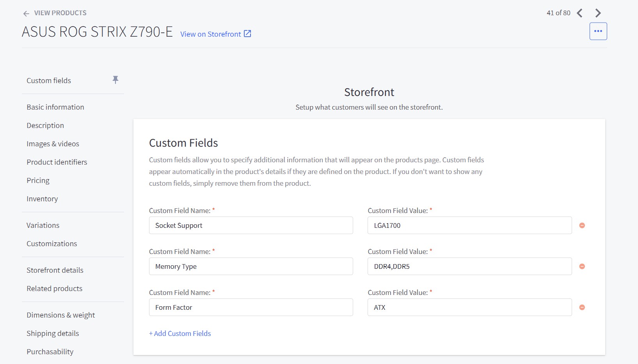Image resolution: width=638 pixels, height=364 pixels.
Task: Go to Basic information section
Action: [x=55, y=107]
